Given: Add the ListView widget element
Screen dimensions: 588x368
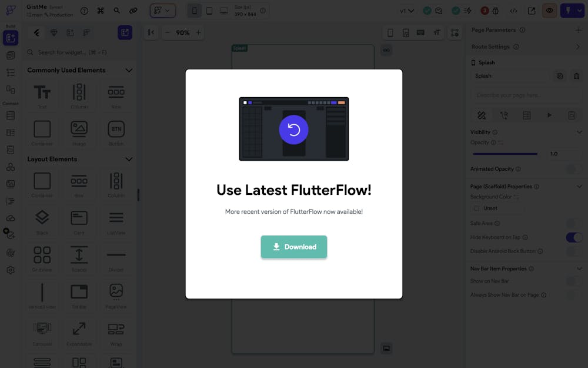Looking at the screenshot, I should [116, 221].
